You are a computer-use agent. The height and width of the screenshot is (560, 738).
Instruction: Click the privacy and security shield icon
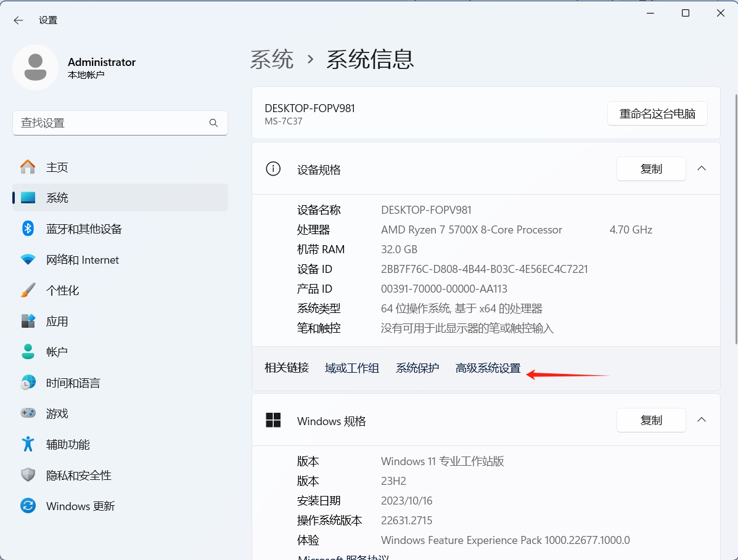tap(28, 475)
